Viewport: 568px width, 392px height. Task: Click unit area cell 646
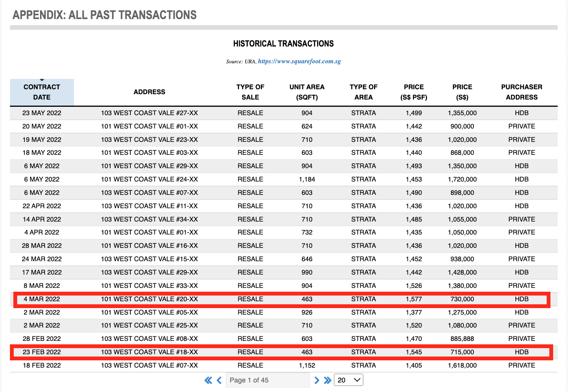[x=307, y=259]
